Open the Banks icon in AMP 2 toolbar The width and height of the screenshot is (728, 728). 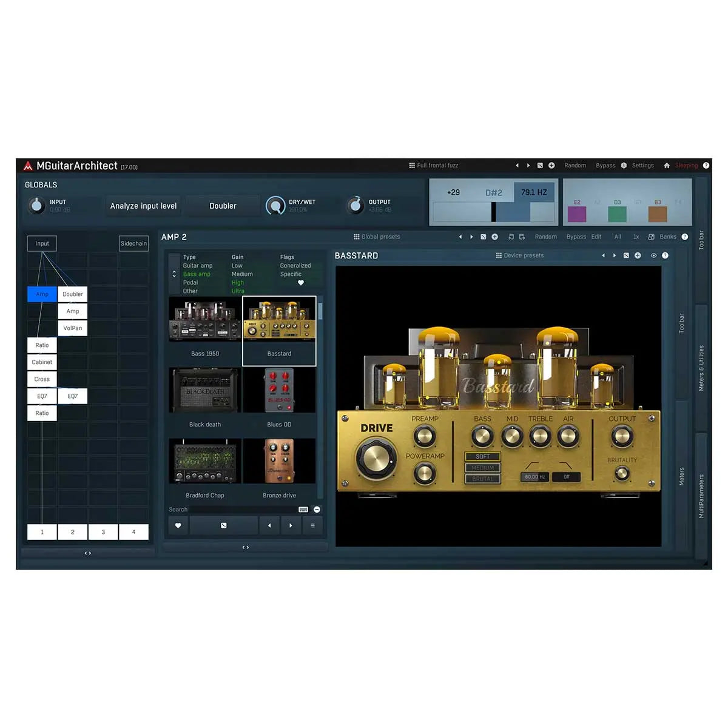tap(651, 237)
